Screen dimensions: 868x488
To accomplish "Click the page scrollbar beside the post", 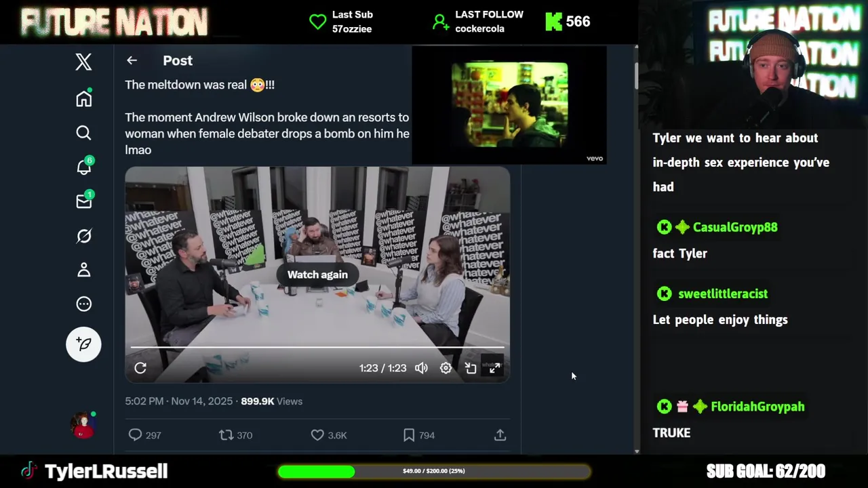I will tap(636, 75).
